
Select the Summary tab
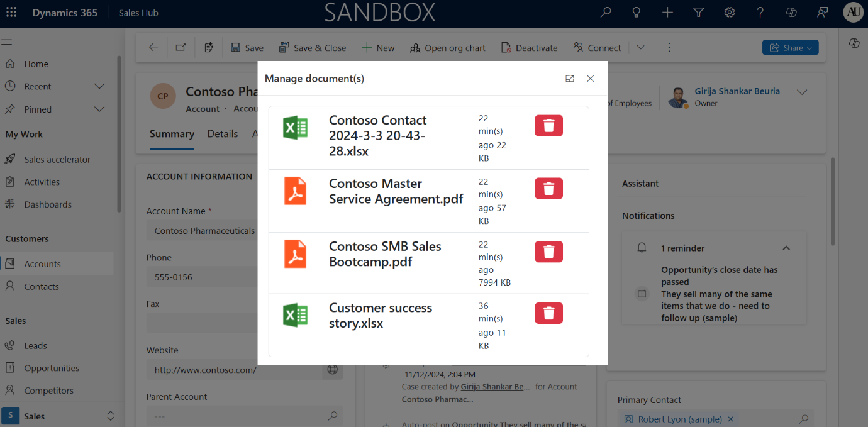(x=172, y=134)
